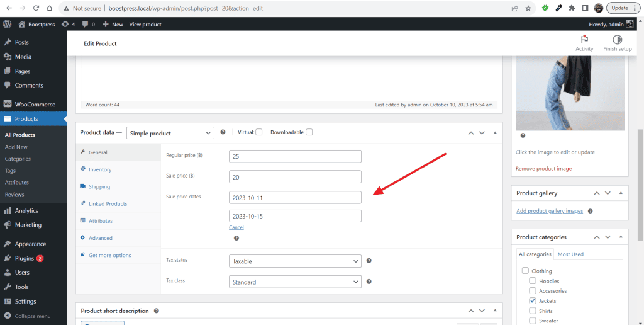Open the updates icon showing 4
This screenshot has height=325, width=644.
point(68,25)
